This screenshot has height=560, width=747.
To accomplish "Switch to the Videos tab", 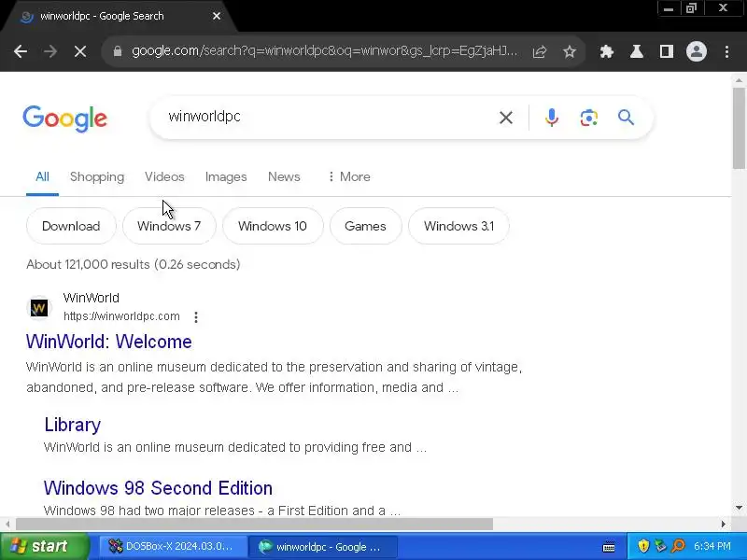I will pyautogui.click(x=164, y=176).
